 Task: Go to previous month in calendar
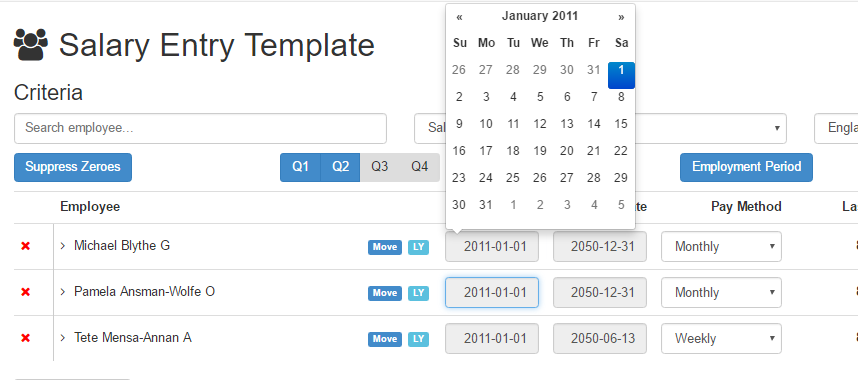coord(459,16)
